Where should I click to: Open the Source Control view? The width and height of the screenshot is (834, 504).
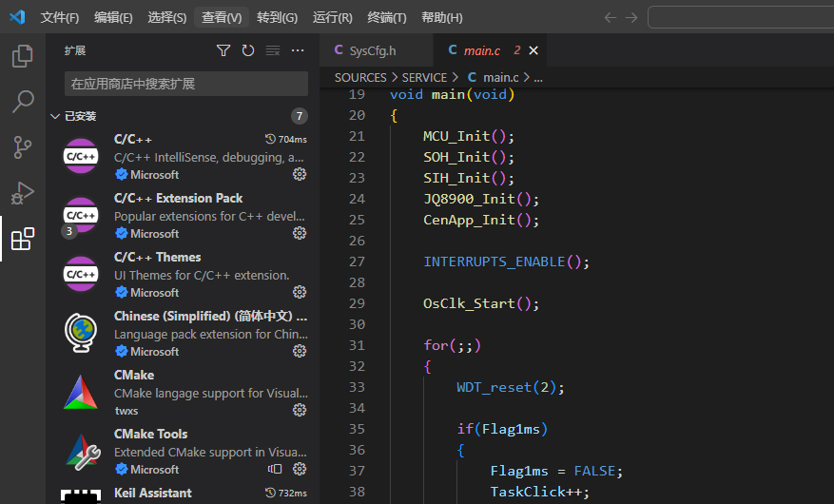pos(23,147)
